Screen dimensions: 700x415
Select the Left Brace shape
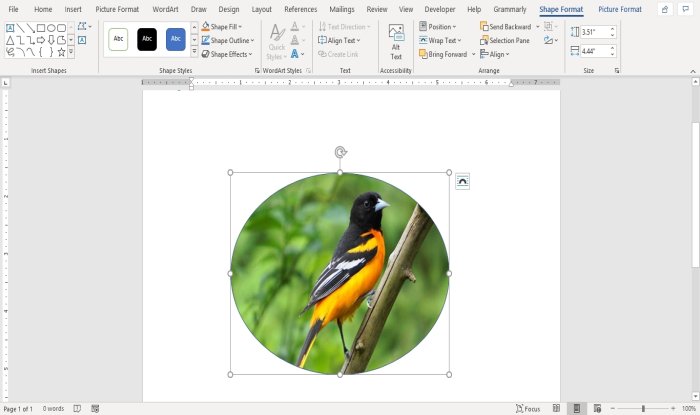[41, 52]
